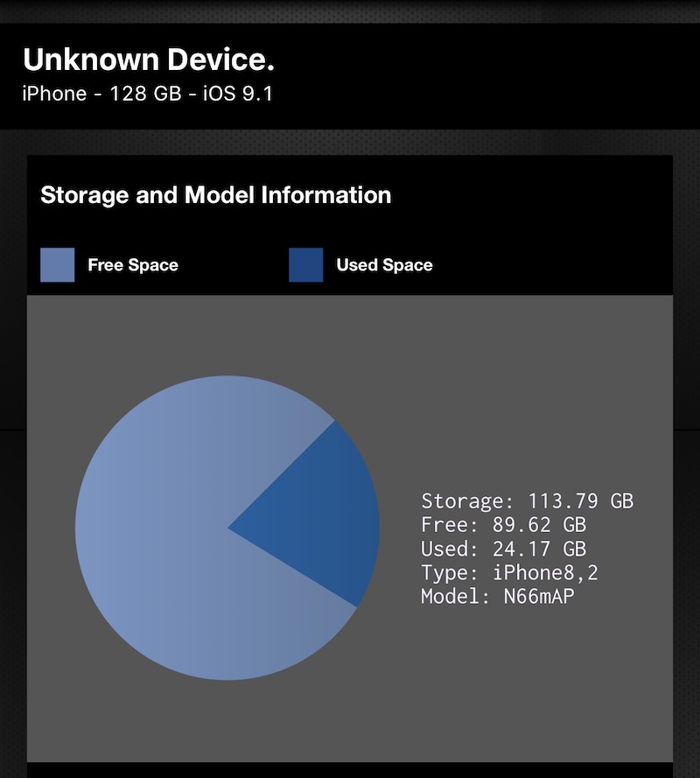Click the N66mAP model identifier
700x778 pixels.
pos(539,596)
